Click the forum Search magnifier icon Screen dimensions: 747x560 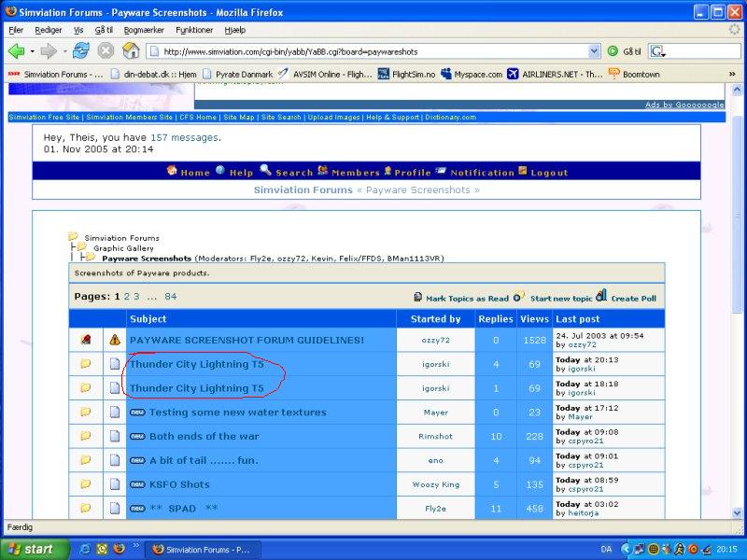click(265, 171)
